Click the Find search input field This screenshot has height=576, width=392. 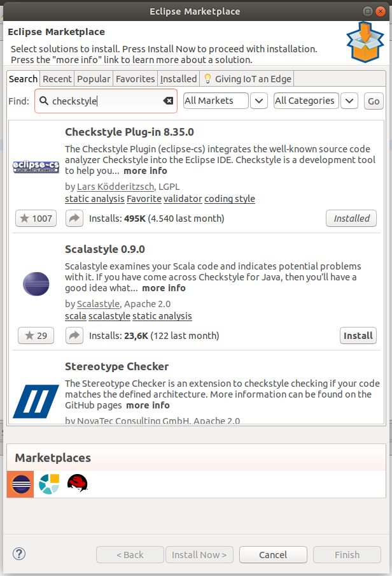click(x=106, y=101)
